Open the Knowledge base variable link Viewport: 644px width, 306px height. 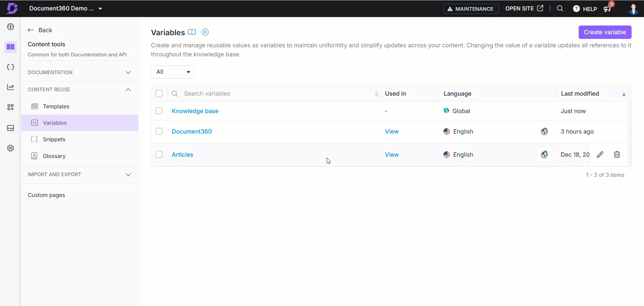(x=195, y=111)
